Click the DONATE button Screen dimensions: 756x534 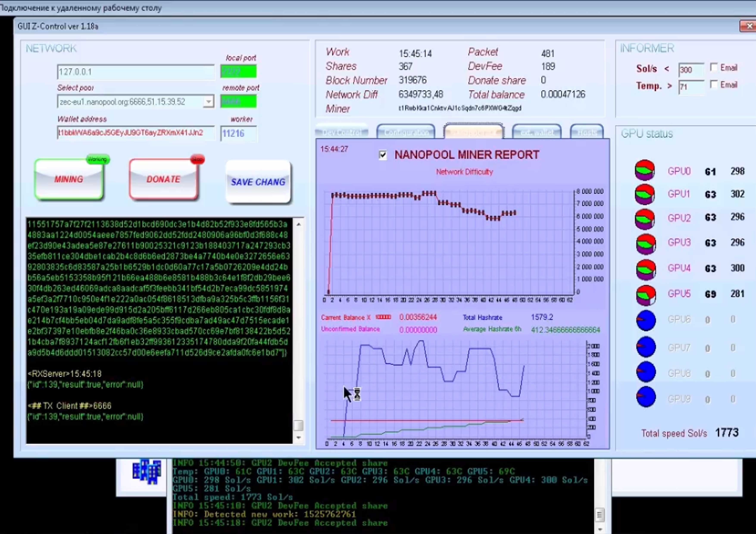click(x=164, y=179)
